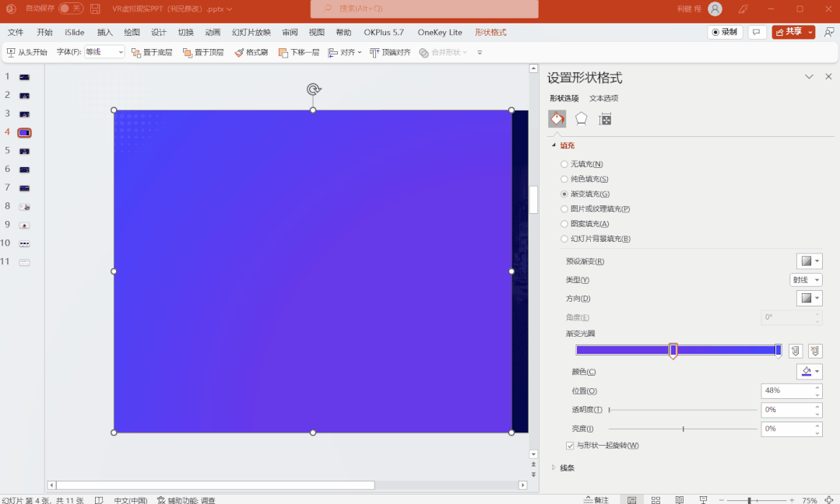Select the Fill & Line paint bucket icon
This screenshot has width=840, height=504.
click(557, 119)
